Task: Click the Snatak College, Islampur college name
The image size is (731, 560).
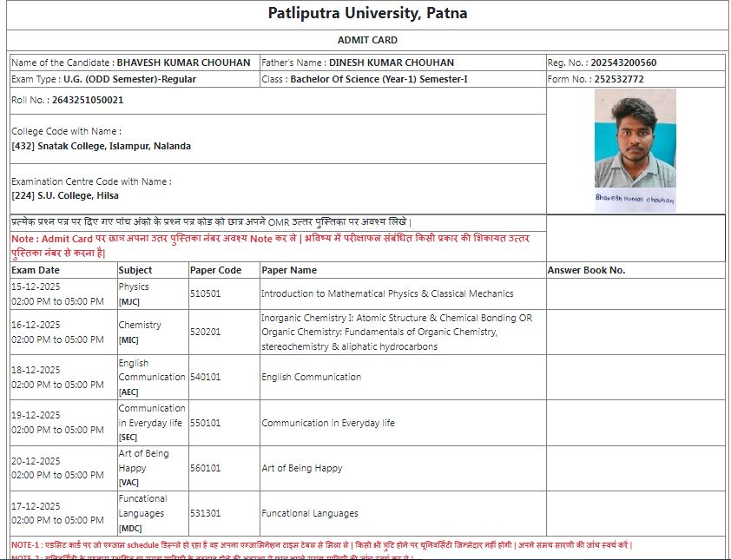Action: (101, 146)
